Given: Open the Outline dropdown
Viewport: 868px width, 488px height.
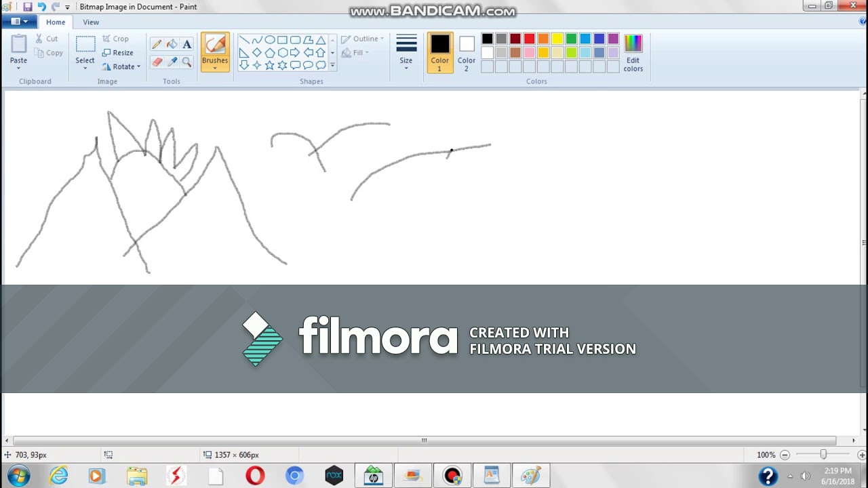Looking at the screenshot, I should coord(363,39).
